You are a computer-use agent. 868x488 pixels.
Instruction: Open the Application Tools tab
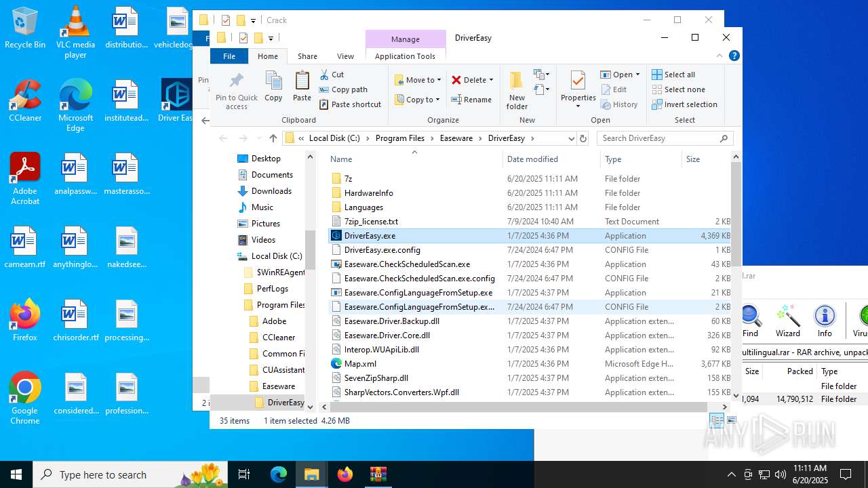click(x=405, y=56)
